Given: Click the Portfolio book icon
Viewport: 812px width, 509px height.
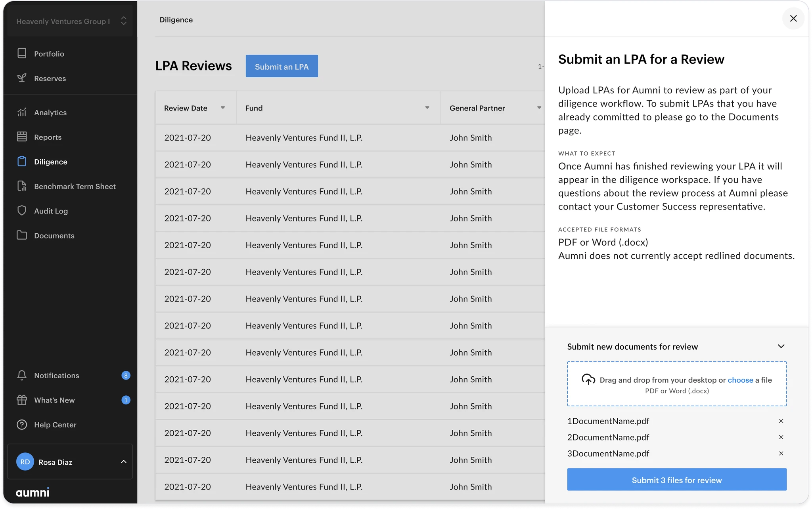Looking at the screenshot, I should (22, 53).
